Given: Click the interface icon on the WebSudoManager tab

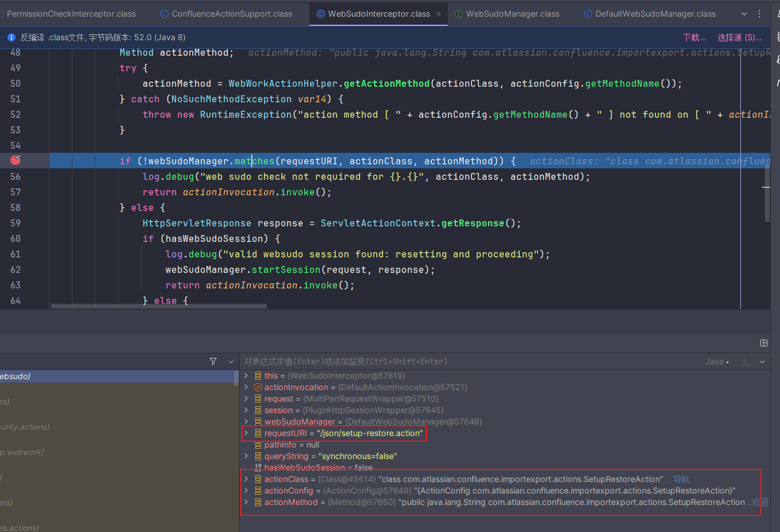Looking at the screenshot, I should click(459, 14).
